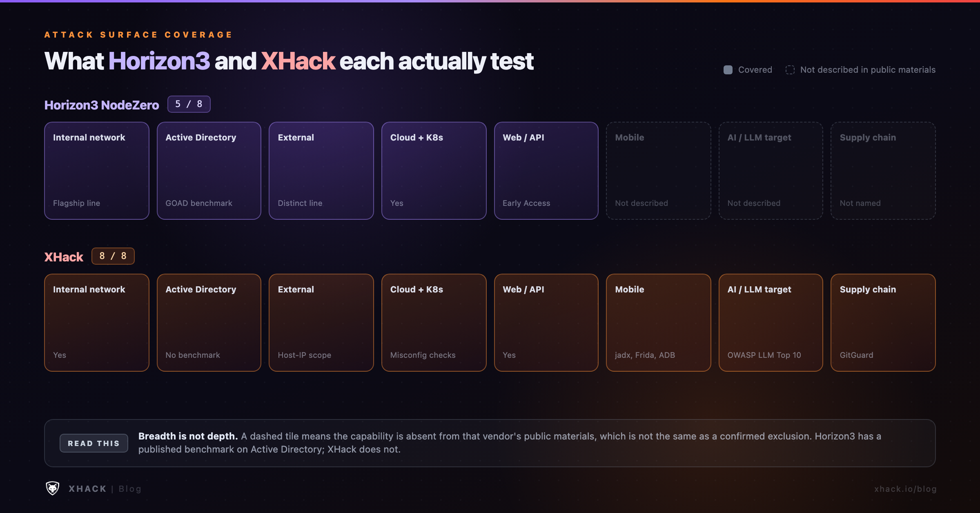Select XHack External Host-IP scope tile

click(321, 323)
